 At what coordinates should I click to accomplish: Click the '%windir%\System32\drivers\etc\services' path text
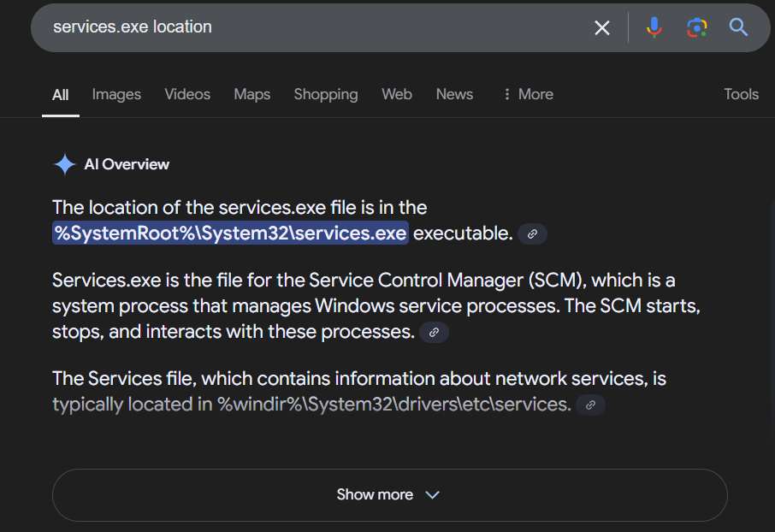[x=393, y=405]
